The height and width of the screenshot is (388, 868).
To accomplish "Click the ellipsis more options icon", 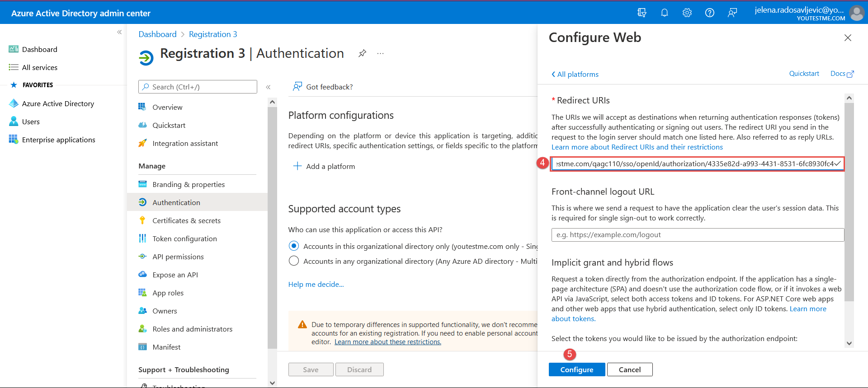I will coord(380,53).
